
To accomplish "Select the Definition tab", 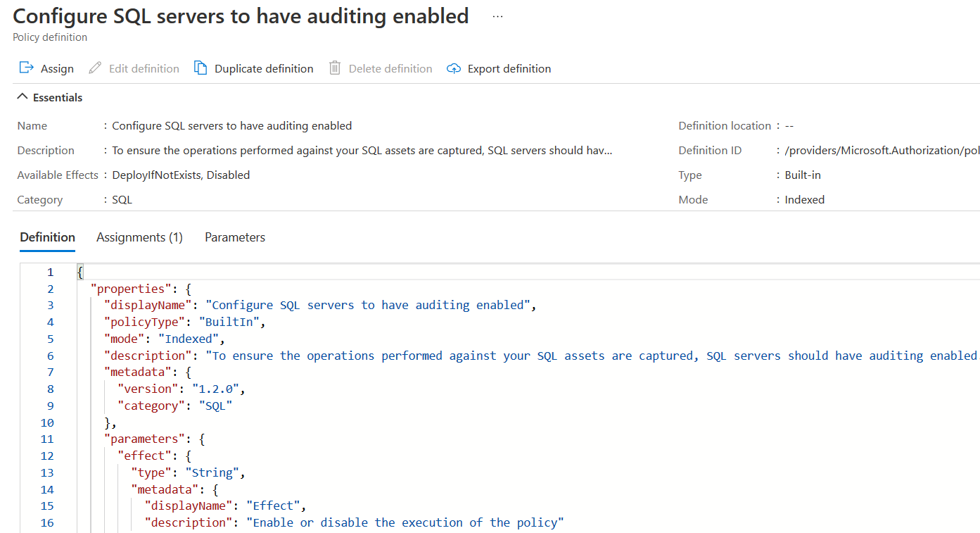I will point(47,237).
